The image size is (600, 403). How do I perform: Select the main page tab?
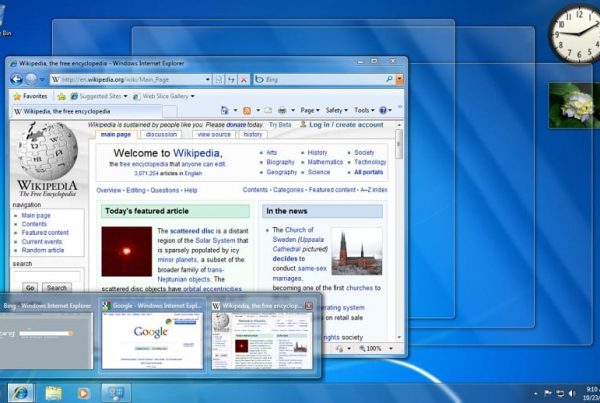coord(116,135)
